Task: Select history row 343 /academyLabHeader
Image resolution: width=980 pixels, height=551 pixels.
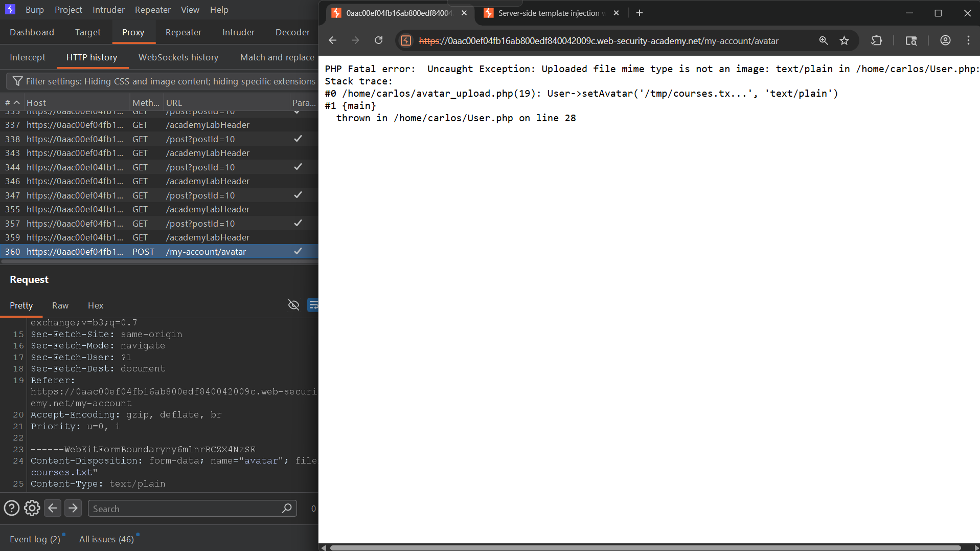Action: pyautogui.click(x=159, y=153)
